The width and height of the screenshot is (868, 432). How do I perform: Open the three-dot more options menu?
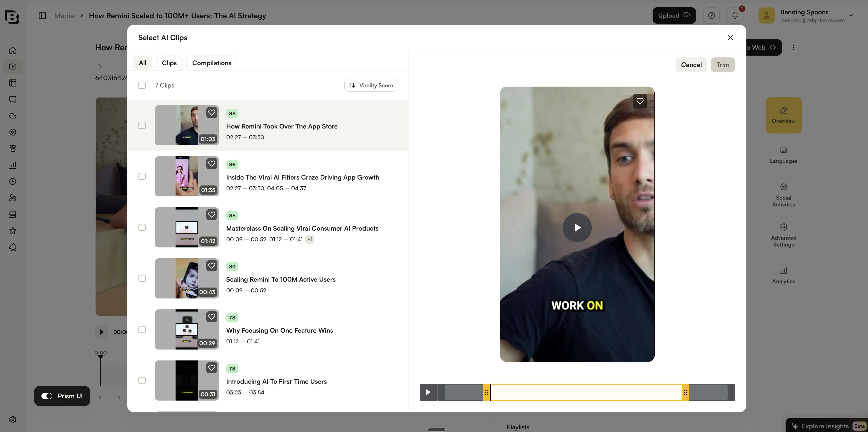tap(794, 47)
